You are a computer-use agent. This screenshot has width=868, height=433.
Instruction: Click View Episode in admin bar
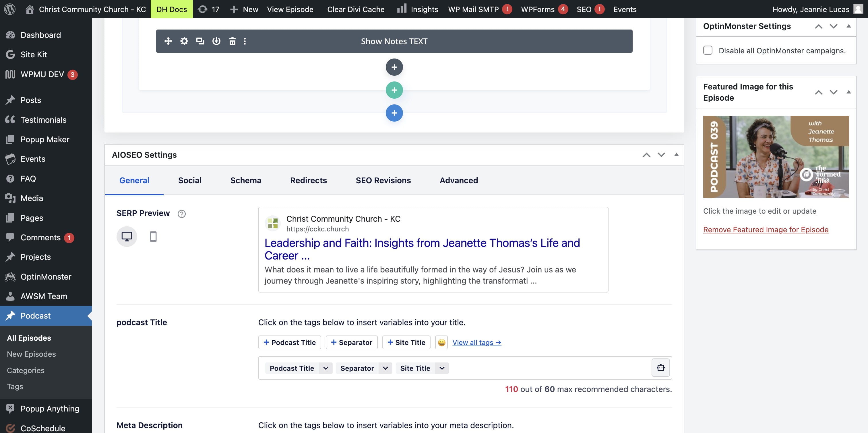point(290,9)
